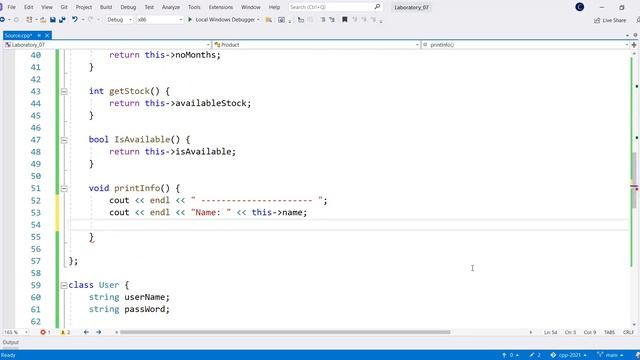This screenshot has height=360, width=640.
Task: Open the Tools menu
Action: click(x=194, y=7)
